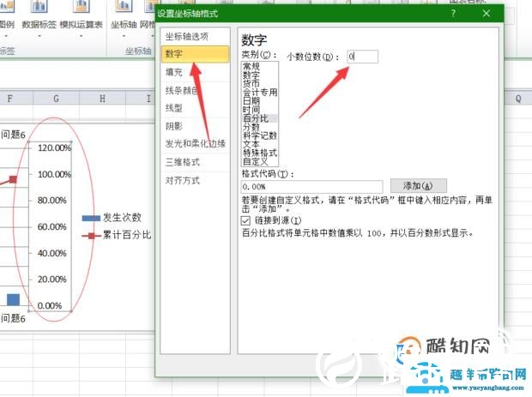Click the help question mark in dialog
This screenshot has height=397, width=532.
pos(453,14)
